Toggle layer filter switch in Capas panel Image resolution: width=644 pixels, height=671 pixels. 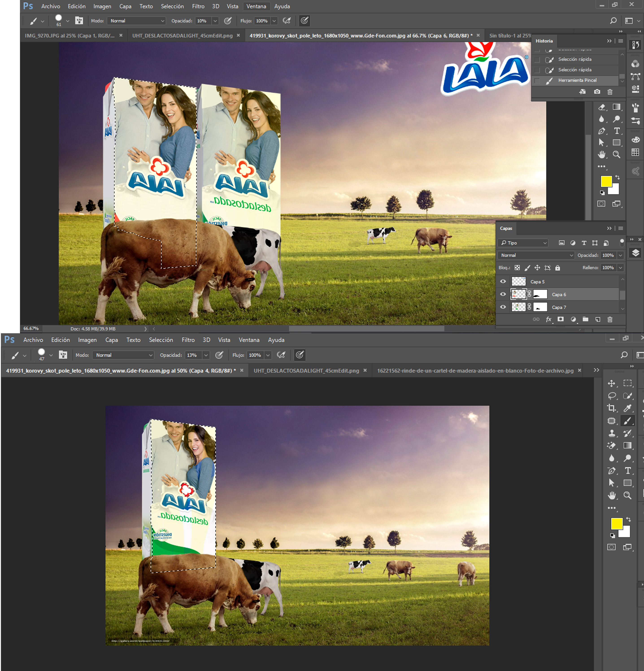click(x=622, y=242)
